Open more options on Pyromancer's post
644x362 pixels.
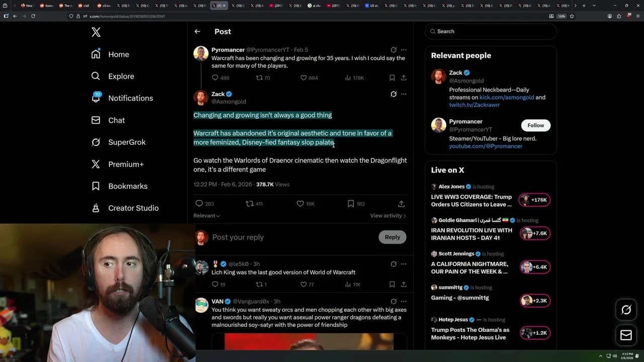[404, 50]
